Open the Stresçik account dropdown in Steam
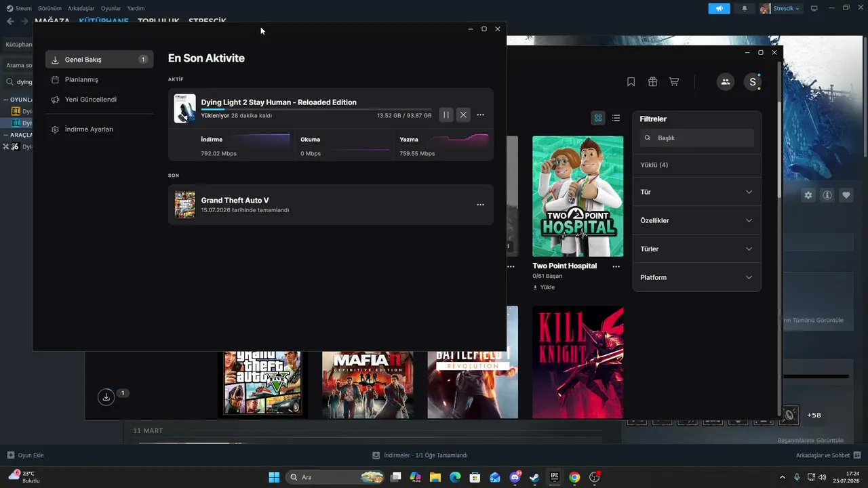This screenshot has height=488, width=868. click(781, 9)
